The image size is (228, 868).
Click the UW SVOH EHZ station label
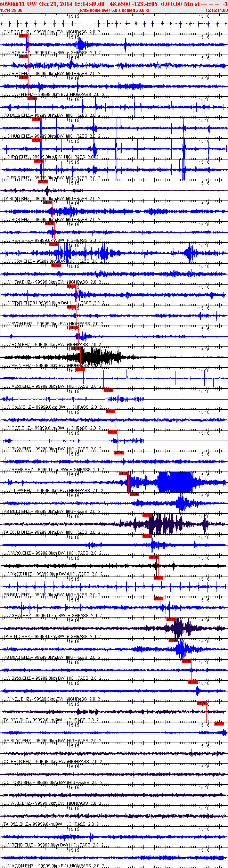pos(18,324)
